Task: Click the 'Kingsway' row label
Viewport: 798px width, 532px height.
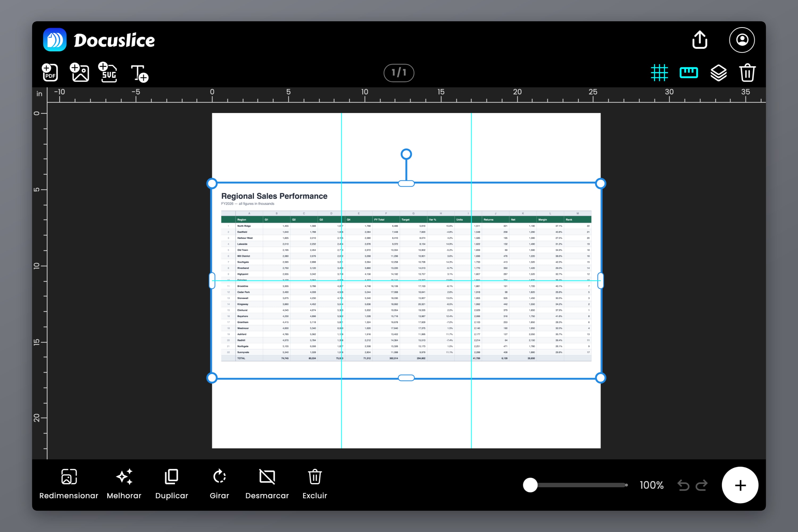Action: pyautogui.click(x=243, y=304)
